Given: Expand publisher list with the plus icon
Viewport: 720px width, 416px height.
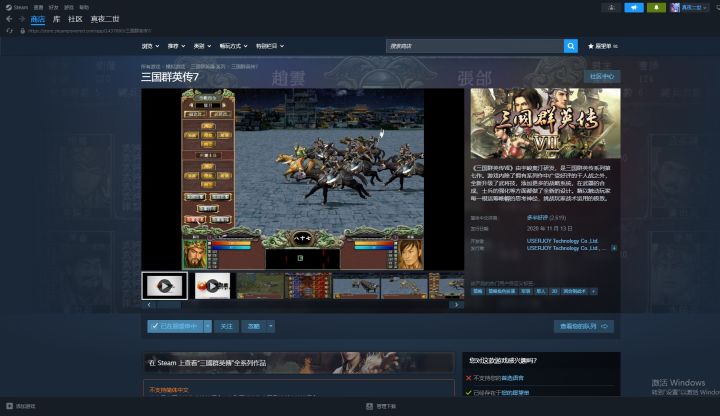Looking at the screenshot, I should [x=614, y=248].
